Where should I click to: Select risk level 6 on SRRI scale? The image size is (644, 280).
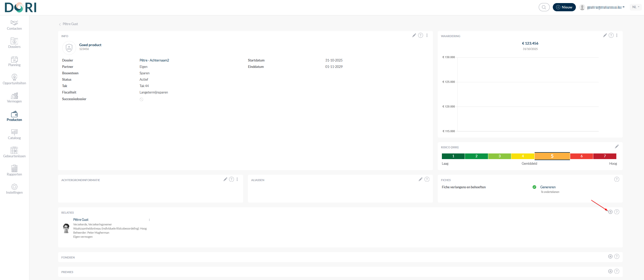[x=581, y=156]
